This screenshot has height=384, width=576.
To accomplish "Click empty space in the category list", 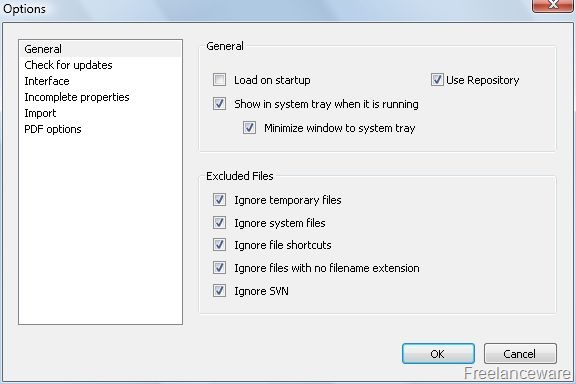I will [100, 228].
